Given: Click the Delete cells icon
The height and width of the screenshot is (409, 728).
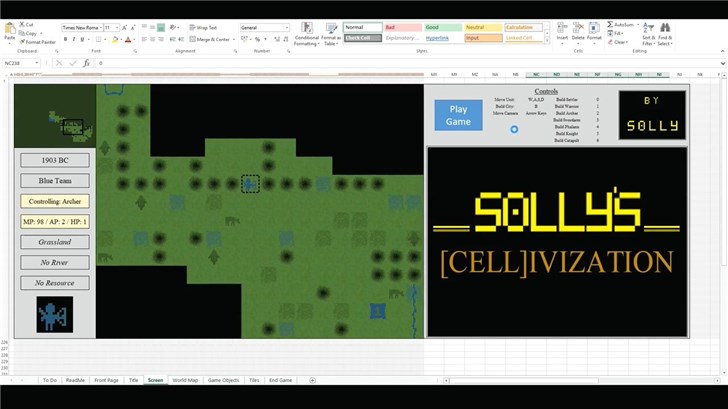Looking at the screenshot, I should pos(579,29).
